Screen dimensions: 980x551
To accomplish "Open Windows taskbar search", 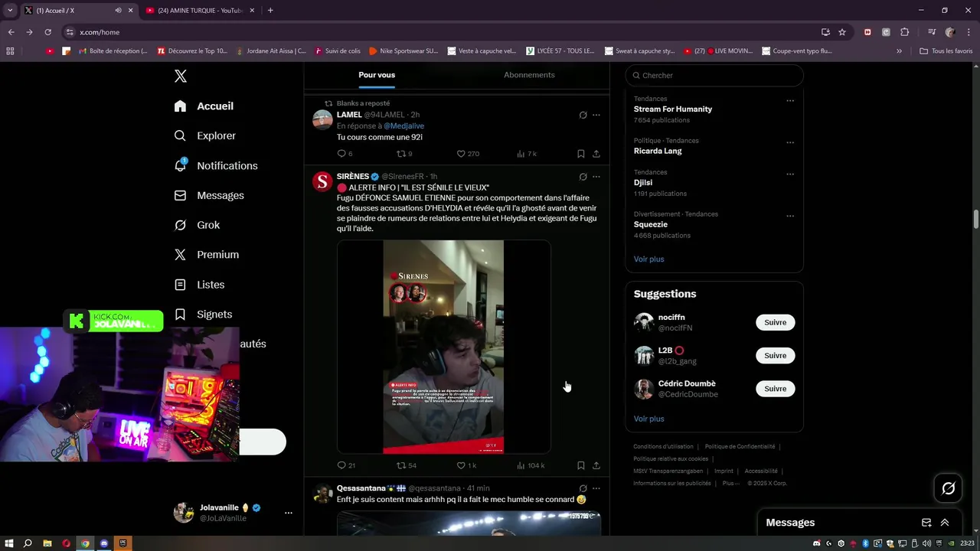I will click(x=28, y=543).
